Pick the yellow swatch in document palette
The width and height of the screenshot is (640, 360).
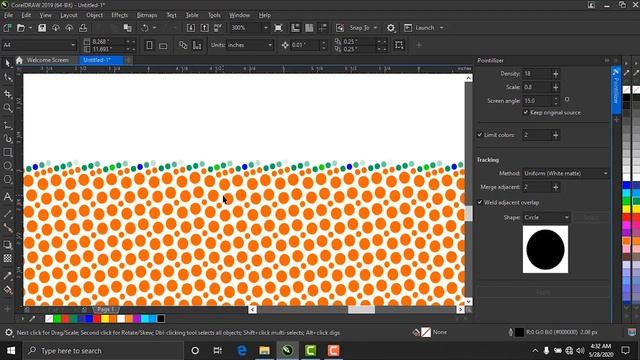pos(105,318)
